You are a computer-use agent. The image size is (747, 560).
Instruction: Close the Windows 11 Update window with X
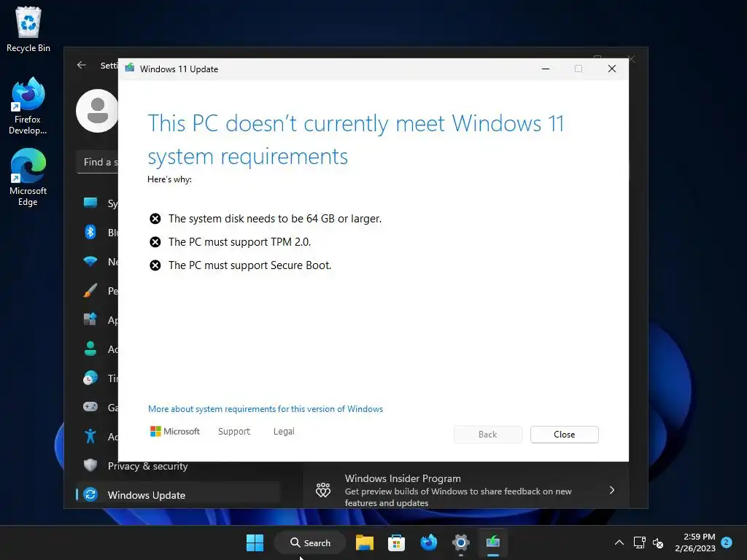612,69
